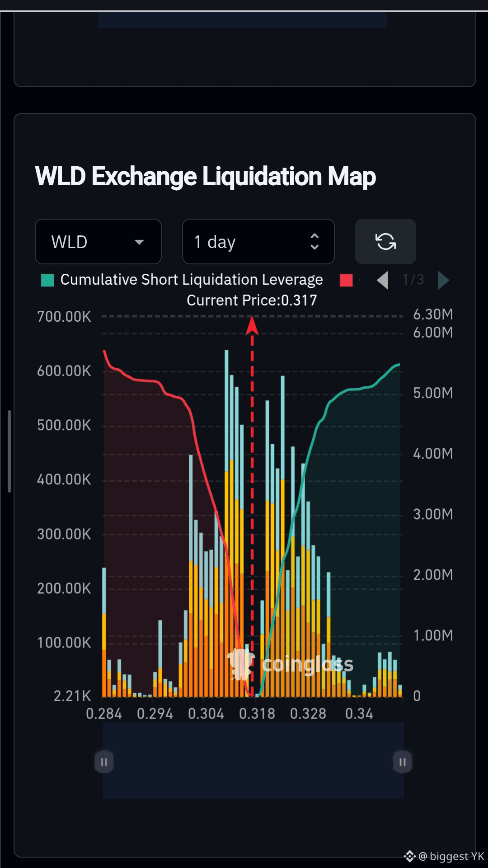Click the 600.00K y-axis label

[64, 371]
